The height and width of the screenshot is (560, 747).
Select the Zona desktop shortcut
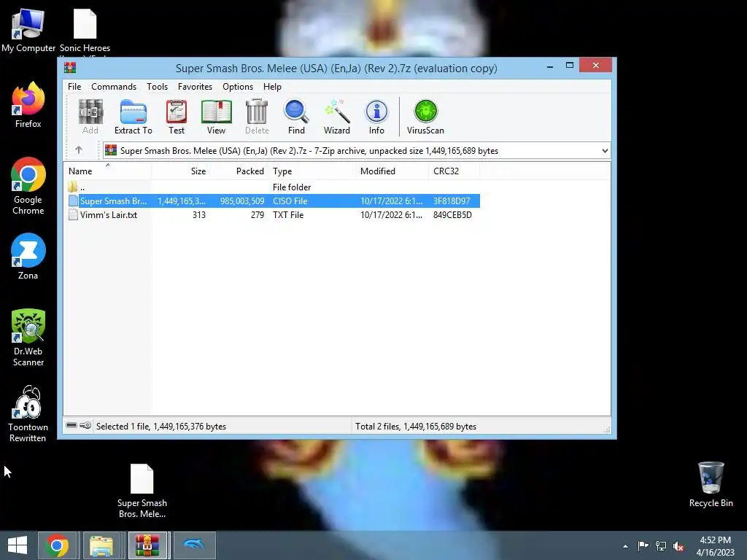[28, 257]
